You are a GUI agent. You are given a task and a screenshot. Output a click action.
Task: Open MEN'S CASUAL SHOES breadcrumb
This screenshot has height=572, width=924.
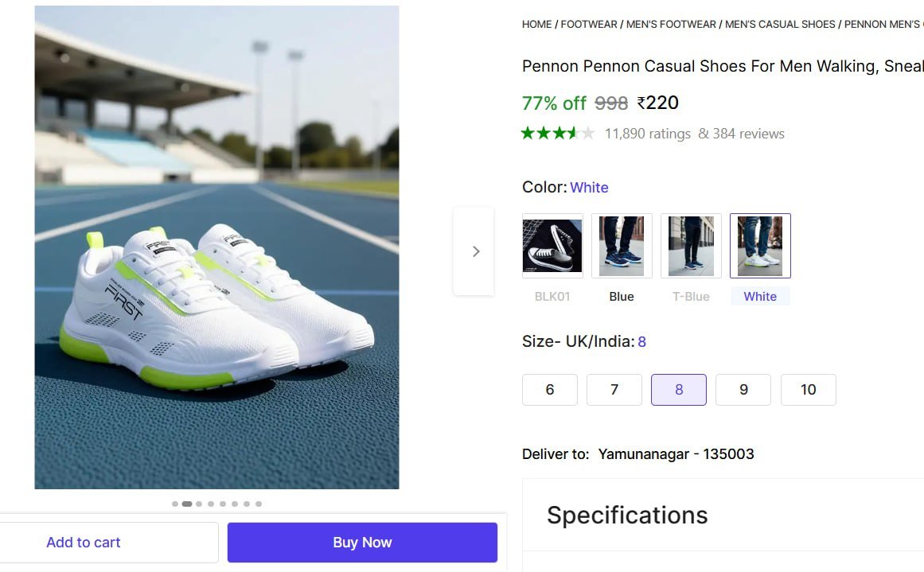[780, 25]
